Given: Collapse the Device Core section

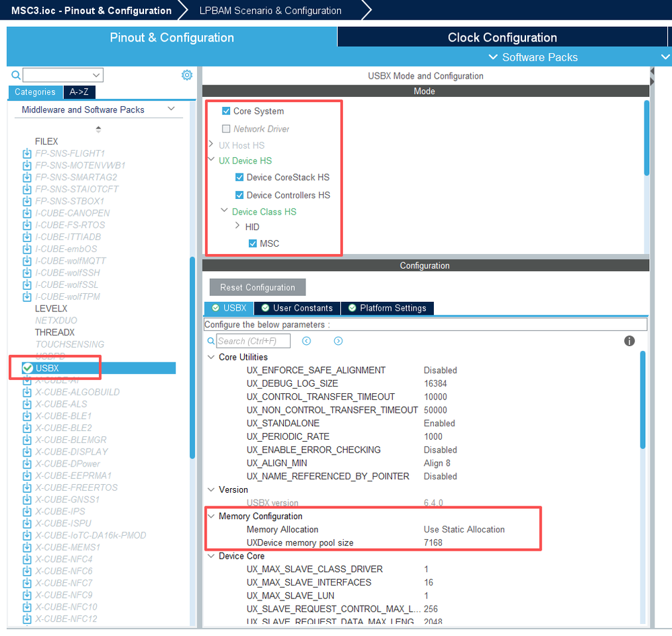Looking at the screenshot, I should click(211, 555).
